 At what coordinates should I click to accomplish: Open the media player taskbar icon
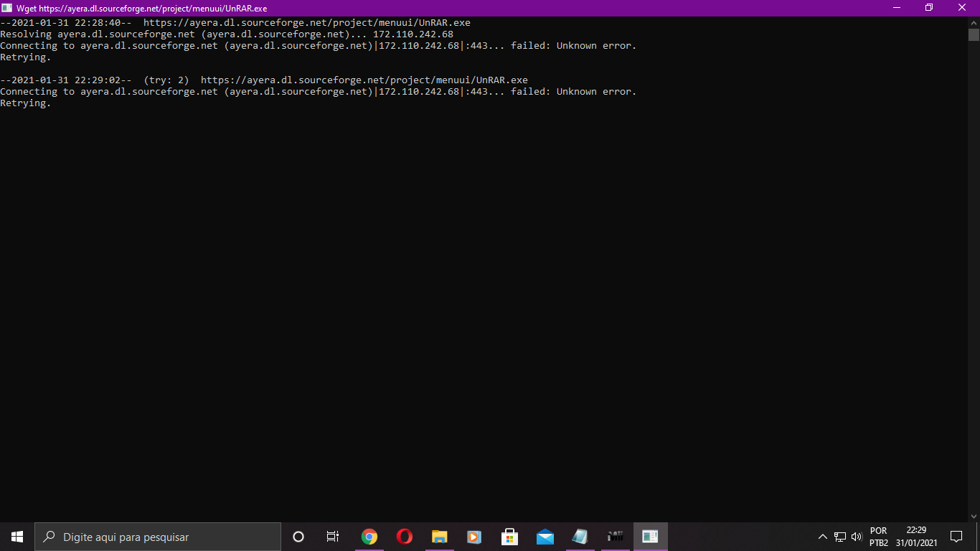[474, 537]
